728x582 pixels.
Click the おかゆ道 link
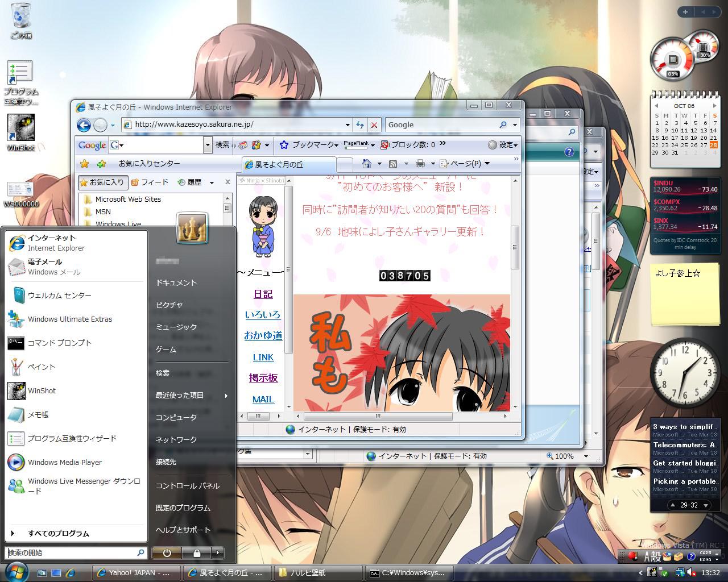click(263, 335)
